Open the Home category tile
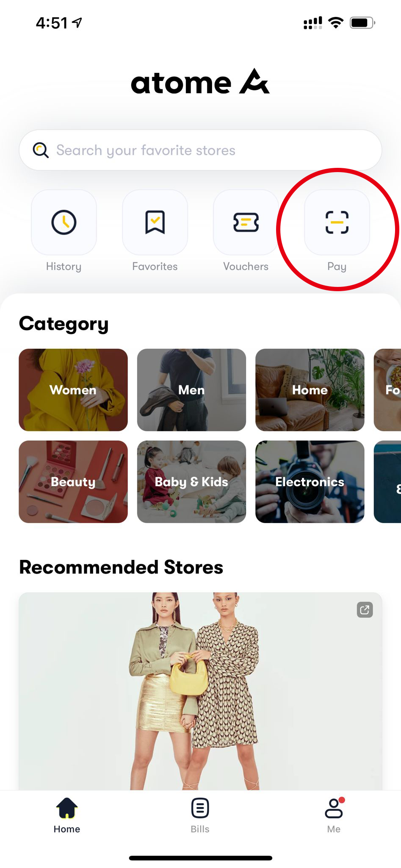This screenshot has width=401, height=868. (x=310, y=390)
